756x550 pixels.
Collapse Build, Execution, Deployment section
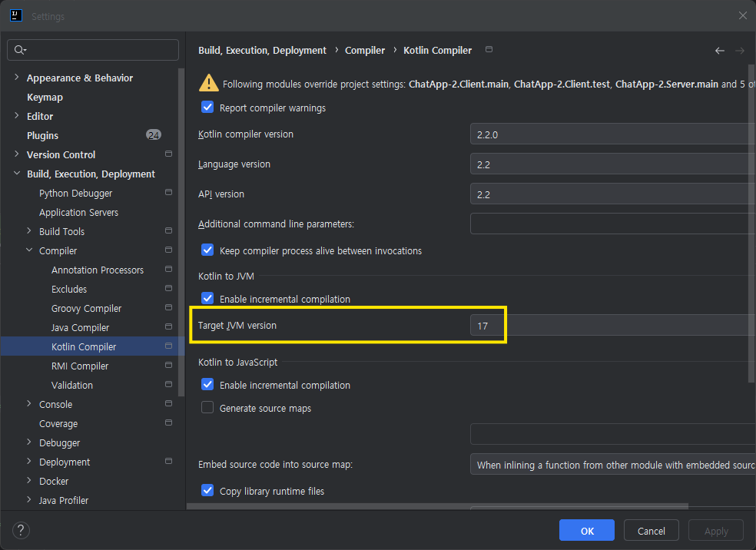click(17, 173)
